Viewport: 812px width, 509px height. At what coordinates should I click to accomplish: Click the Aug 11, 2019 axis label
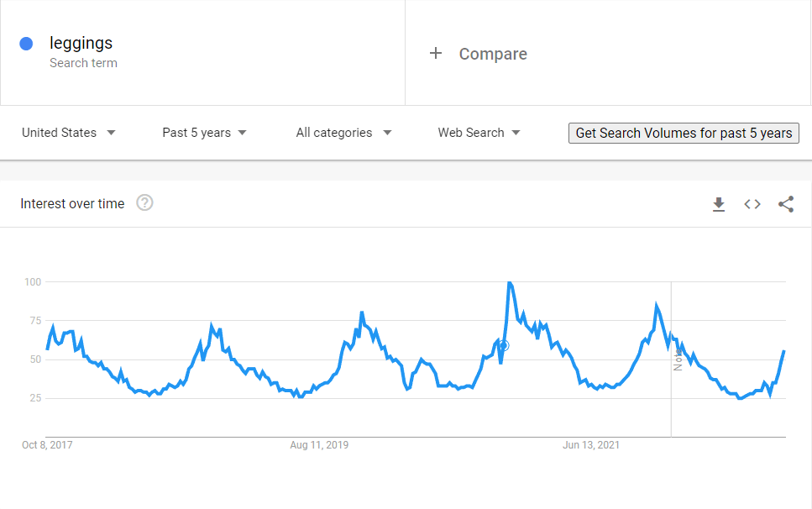(319, 445)
